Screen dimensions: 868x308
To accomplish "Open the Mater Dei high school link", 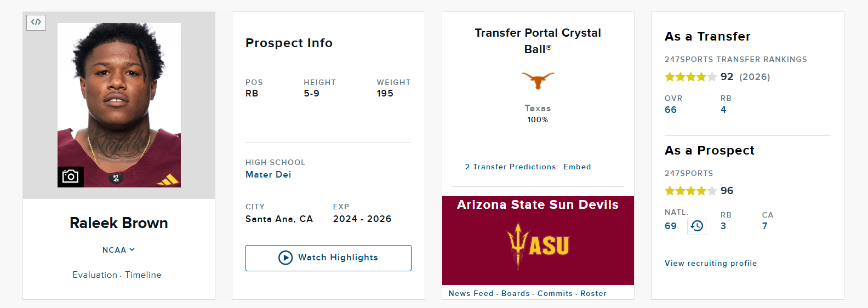I will pos(268,175).
